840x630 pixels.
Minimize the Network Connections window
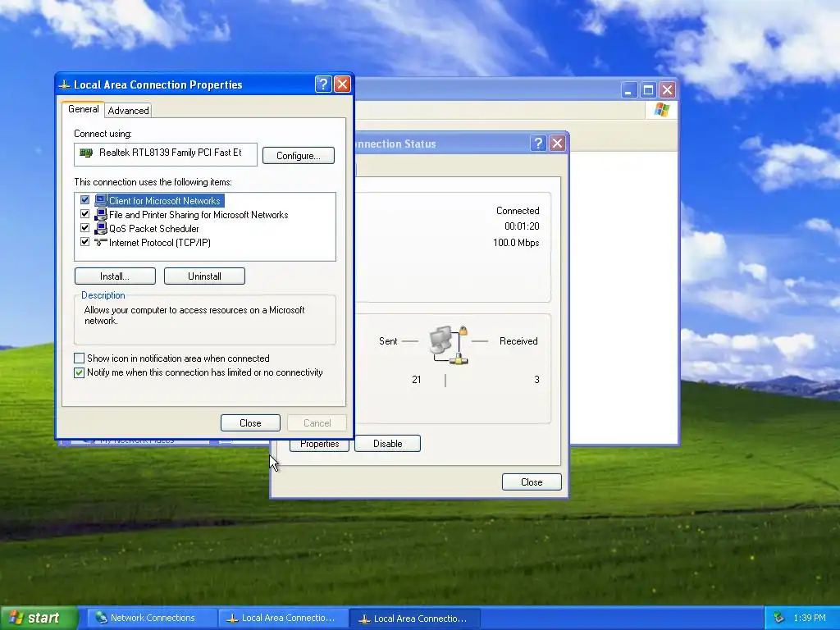(x=629, y=90)
